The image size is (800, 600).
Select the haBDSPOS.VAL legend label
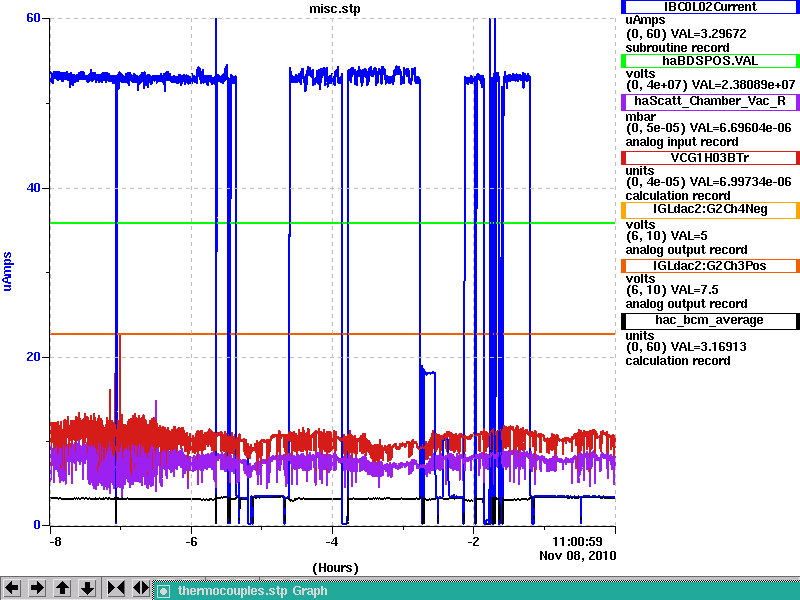710,61
